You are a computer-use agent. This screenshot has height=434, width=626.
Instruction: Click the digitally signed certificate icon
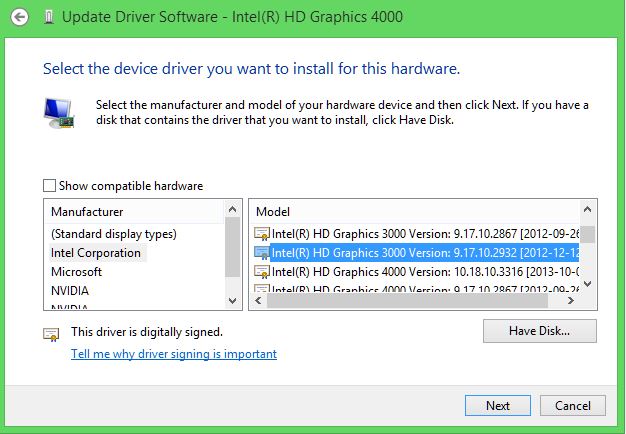[x=51, y=335]
